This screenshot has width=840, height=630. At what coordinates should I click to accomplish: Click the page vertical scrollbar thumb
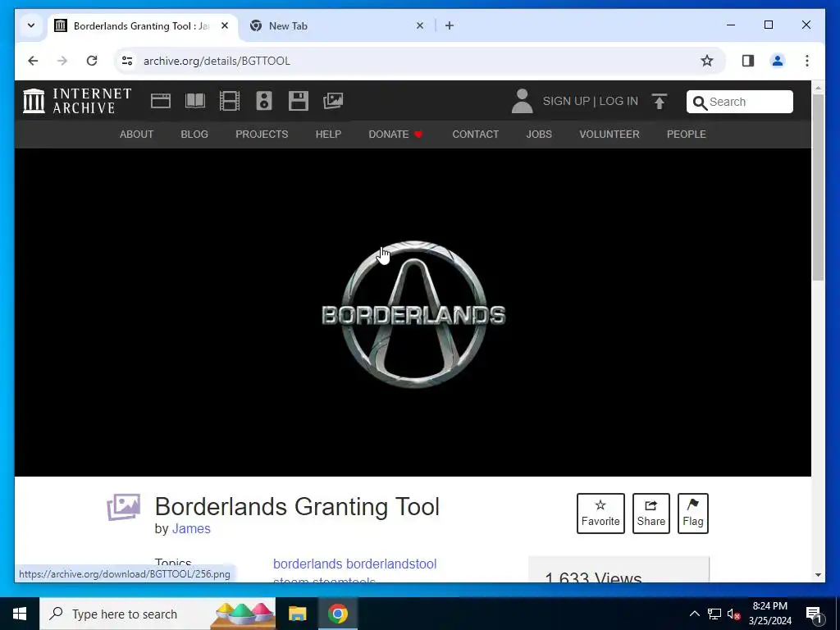pos(818,187)
